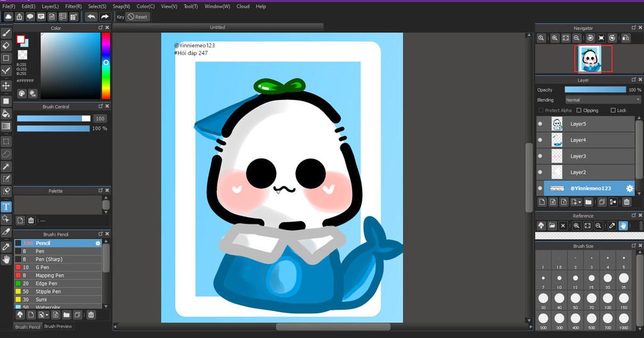Select the Move tool with four arrows
The image size is (644, 338).
(6, 85)
